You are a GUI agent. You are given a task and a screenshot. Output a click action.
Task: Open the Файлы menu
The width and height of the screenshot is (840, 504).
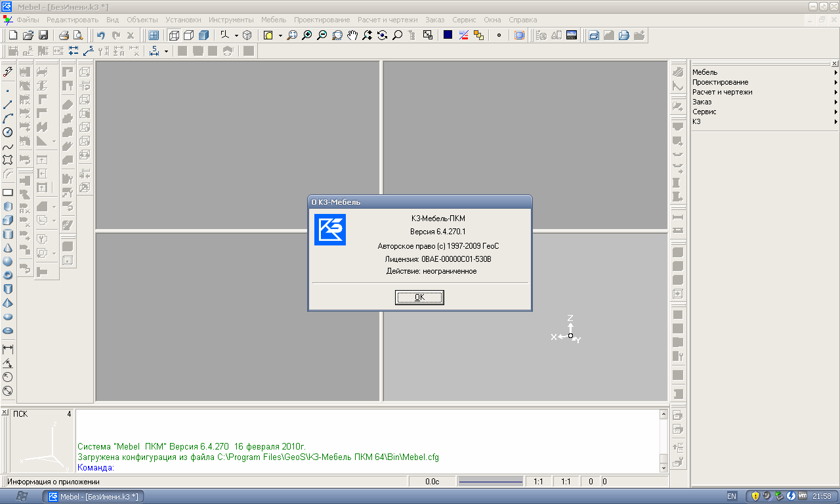28,20
